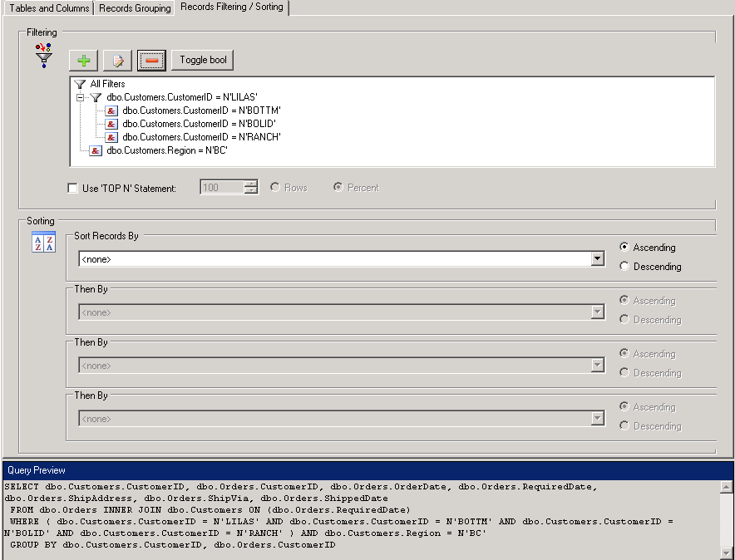The width and height of the screenshot is (735, 560).
Task: Open the Records Grouping tab
Action: tap(134, 8)
